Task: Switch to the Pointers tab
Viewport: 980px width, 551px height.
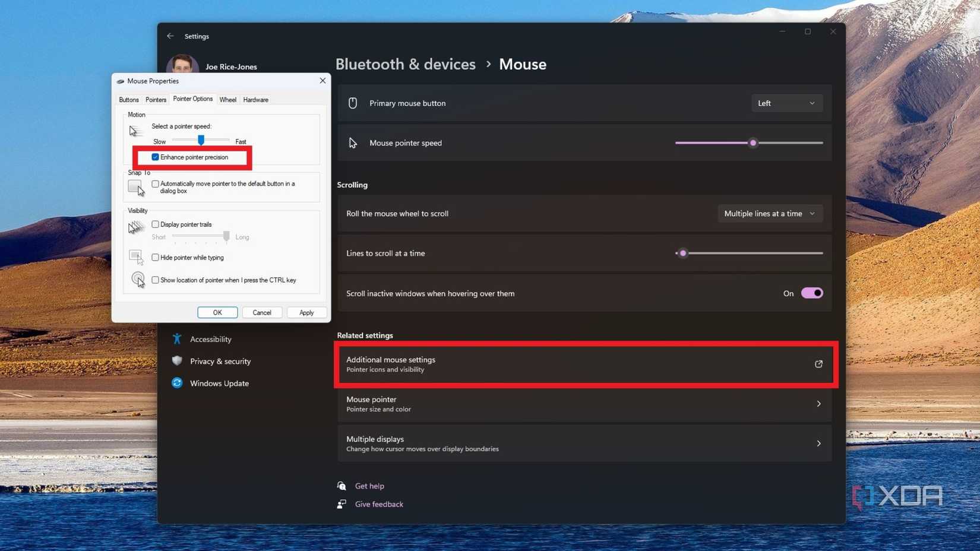Action: point(156,100)
